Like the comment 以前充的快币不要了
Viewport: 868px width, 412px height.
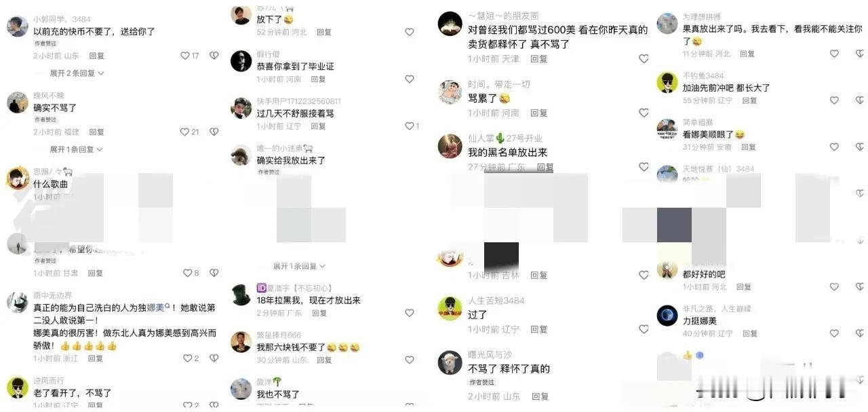[185, 56]
